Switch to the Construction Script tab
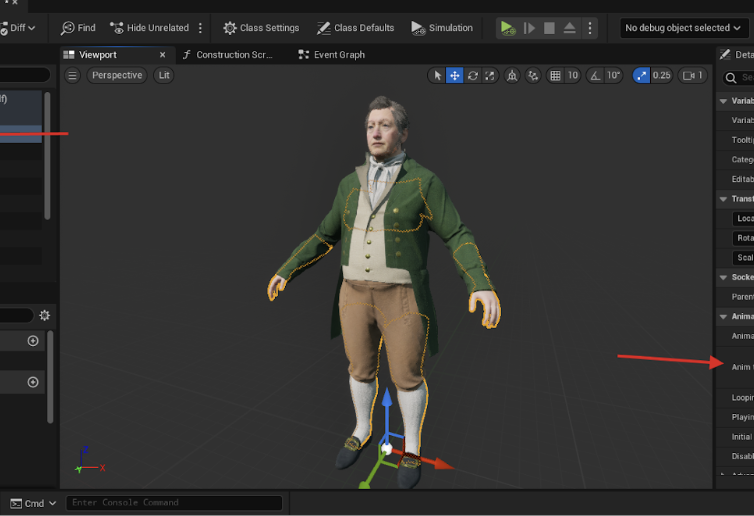Image resolution: width=754 pixels, height=516 pixels. click(228, 55)
